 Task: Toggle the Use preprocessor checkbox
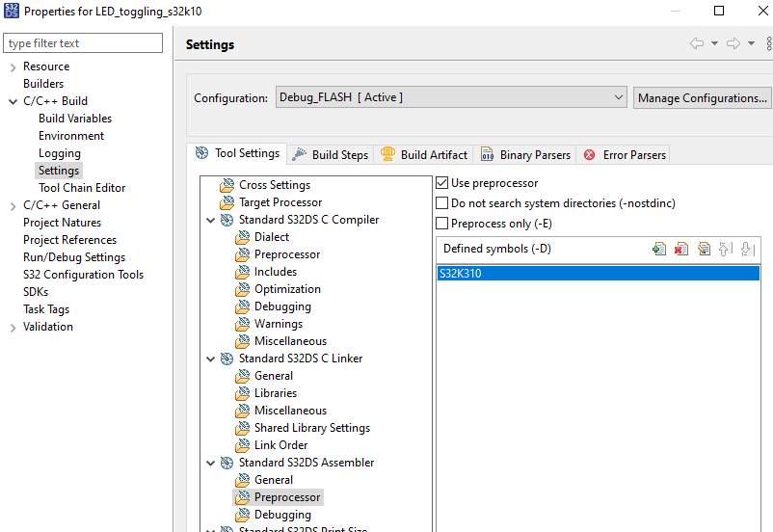tap(442, 183)
